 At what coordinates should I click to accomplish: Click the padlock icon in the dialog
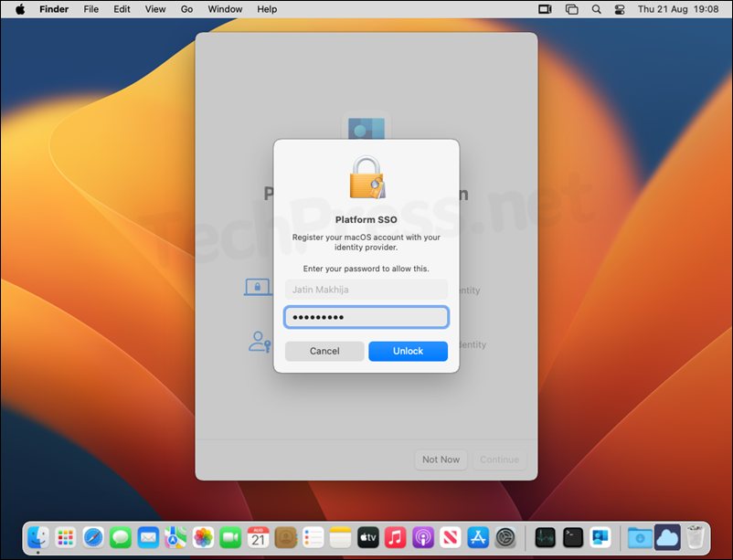point(367,177)
